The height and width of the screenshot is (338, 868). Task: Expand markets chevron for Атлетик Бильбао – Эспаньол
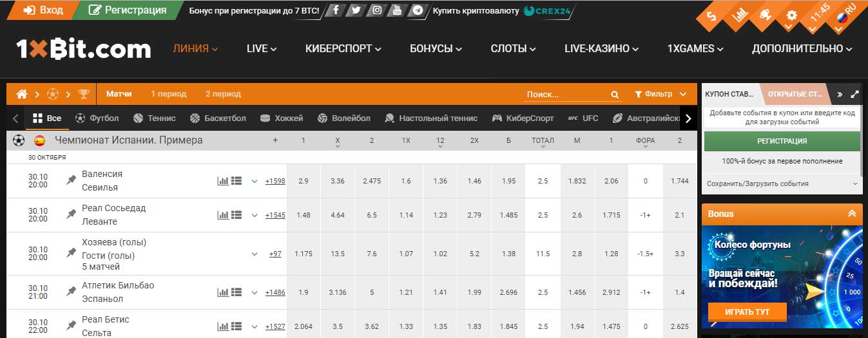point(255,293)
